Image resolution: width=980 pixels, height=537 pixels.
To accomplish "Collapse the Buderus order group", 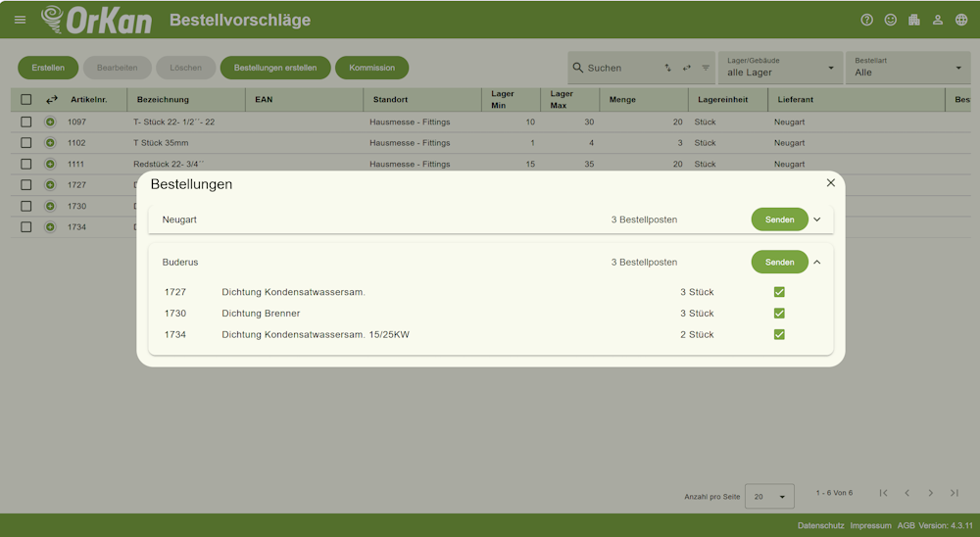I will [x=817, y=262].
